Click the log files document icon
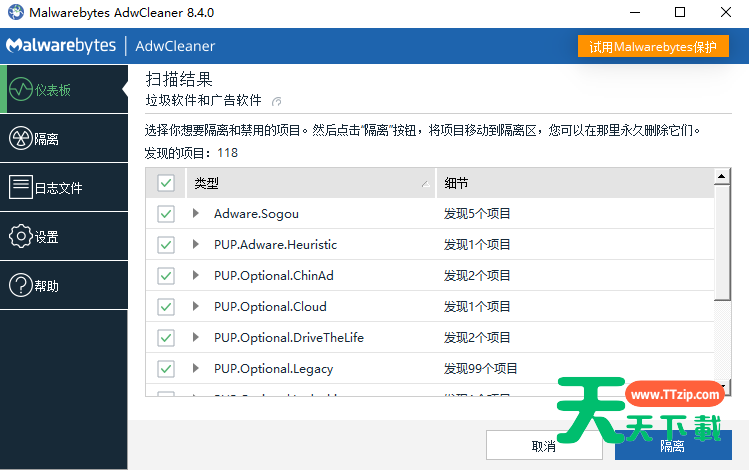 pos(21,187)
